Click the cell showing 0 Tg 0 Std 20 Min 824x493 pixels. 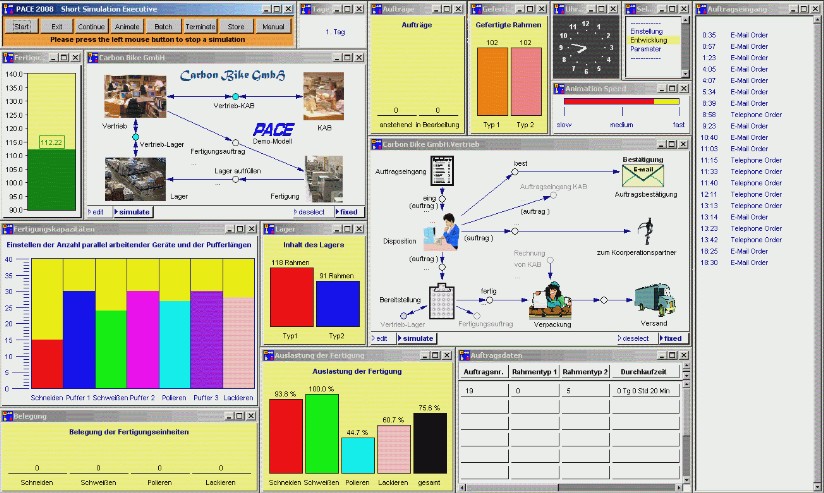[645, 391]
